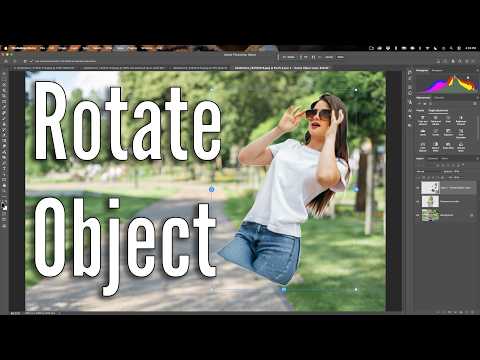This screenshot has width=480, height=360.
Task: Click the histogram graph display
Action: click(446, 84)
